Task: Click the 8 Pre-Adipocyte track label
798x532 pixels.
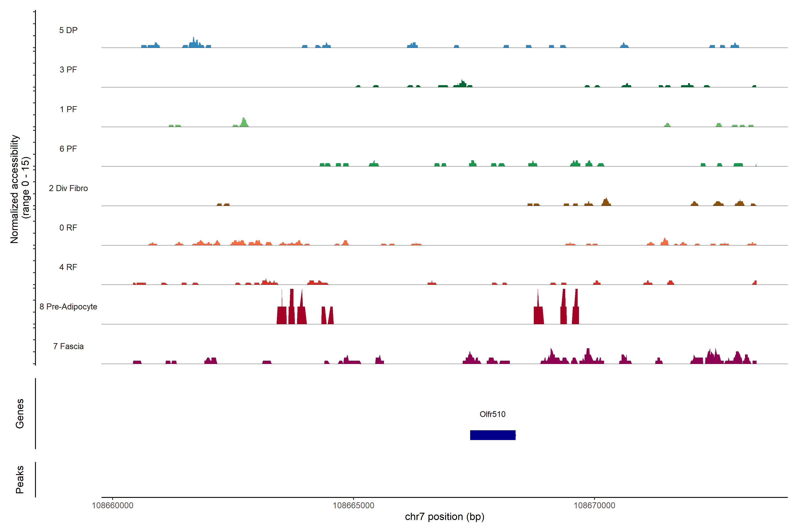Action: click(x=68, y=307)
